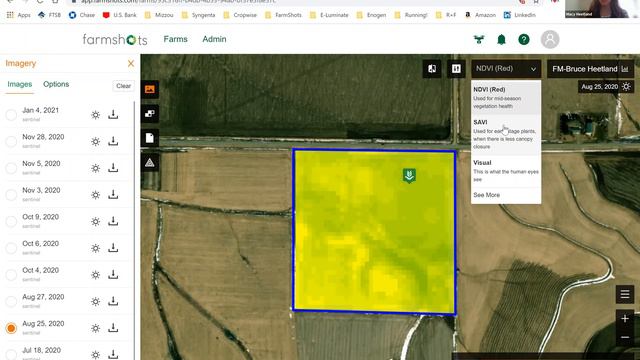
Task: Click brightness sun for Aug 27, 2020
Action: [96, 302]
